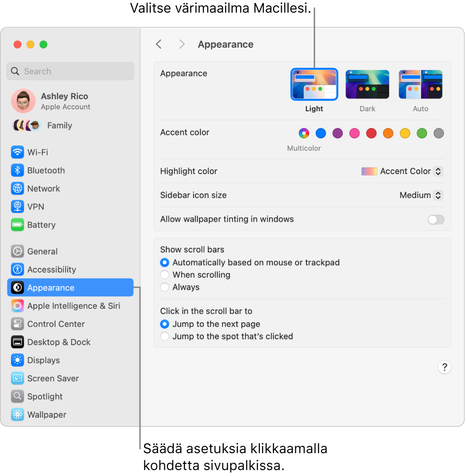This screenshot has height=476, width=466.
Task: Pick the purple accent color
Action: (x=338, y=133)
